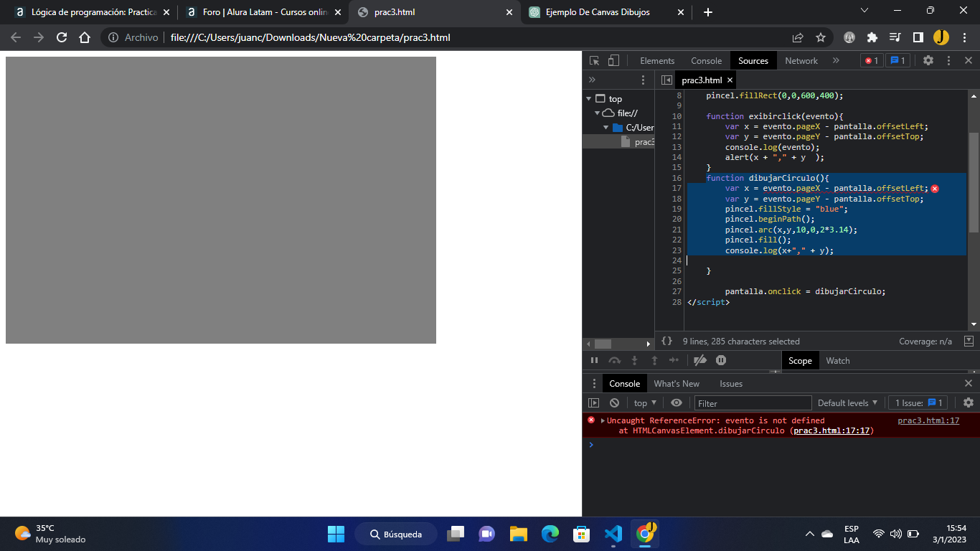Open console settings gear icon
The height and width of the screenshot is (551, 980).
click(x=969, y=403)
